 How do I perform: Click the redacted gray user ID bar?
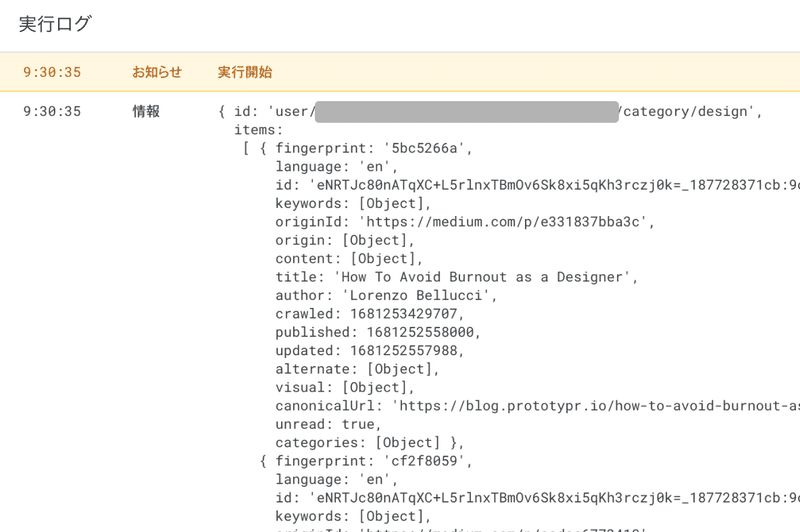[467, 112]
